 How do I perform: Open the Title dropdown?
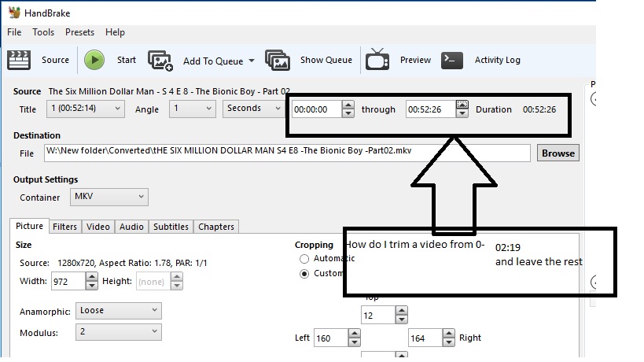click(x=86, y=109)
